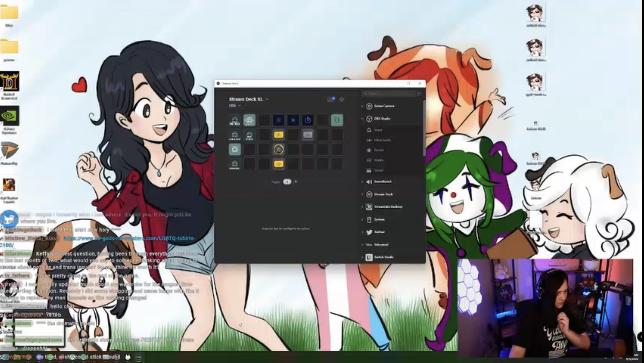The image size is (644, 363).
Task: Toggle the actions list view icon
Action: pyautogui.click(x=420, y=93)
